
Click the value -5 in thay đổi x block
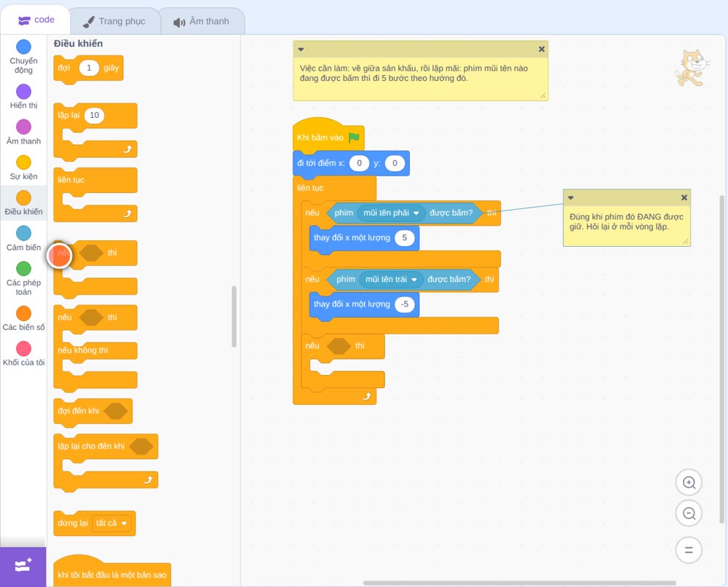pos(404,304)
